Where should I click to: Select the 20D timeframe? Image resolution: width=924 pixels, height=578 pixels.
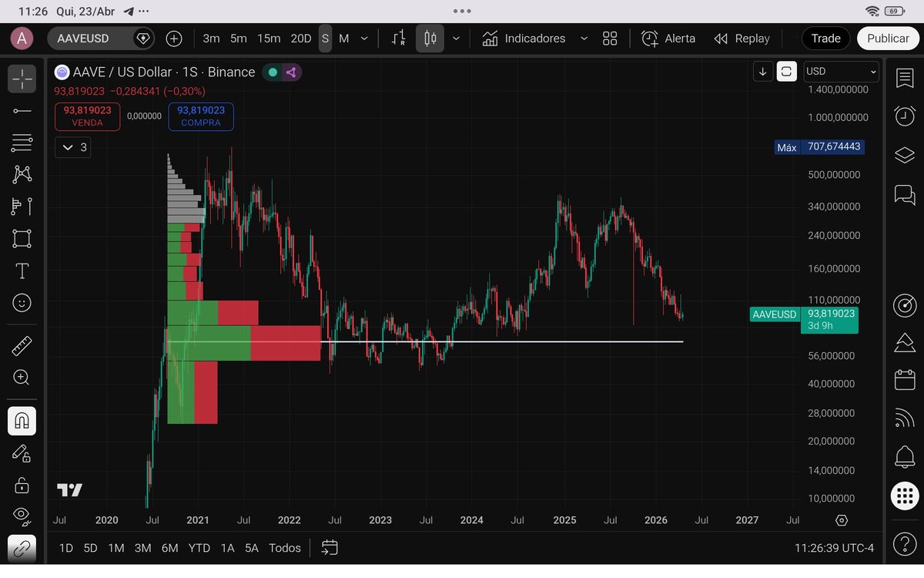tap(301, 39)
